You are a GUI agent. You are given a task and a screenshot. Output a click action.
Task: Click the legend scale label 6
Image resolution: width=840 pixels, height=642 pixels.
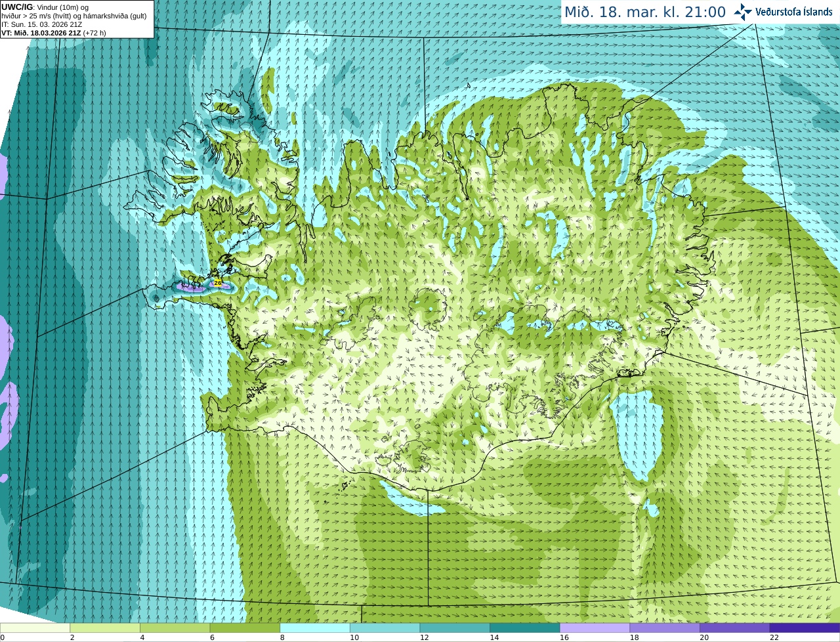tap(212, 637)
